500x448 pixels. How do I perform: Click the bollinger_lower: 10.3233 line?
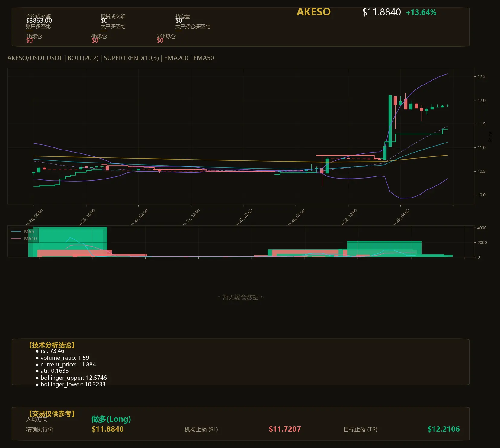pos(71,385)
